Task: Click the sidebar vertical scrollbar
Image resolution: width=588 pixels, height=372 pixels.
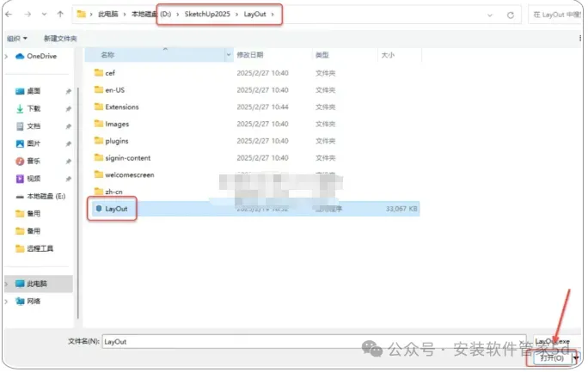Action: 78,202
